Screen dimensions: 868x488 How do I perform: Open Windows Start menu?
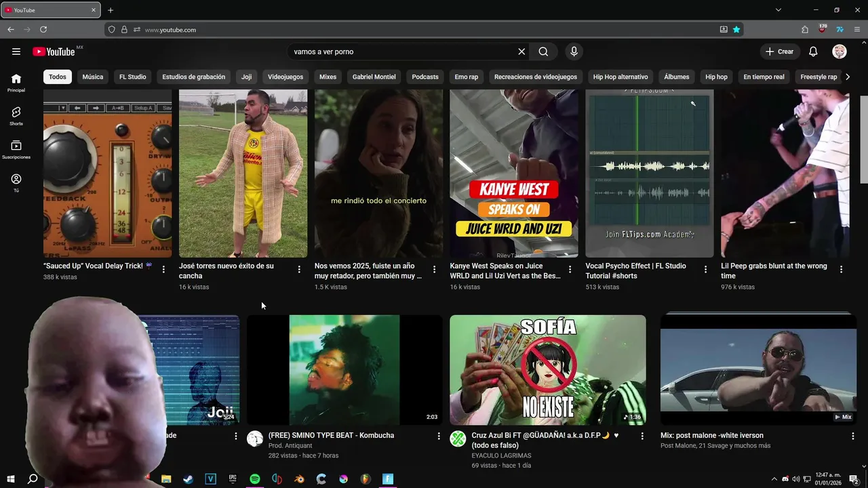coord(10,479)
